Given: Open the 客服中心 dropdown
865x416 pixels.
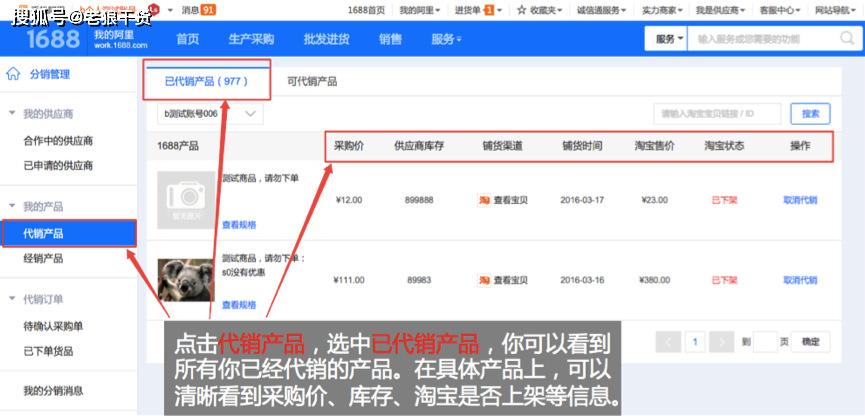Looking at the screenshot, I should click(779, 10).
